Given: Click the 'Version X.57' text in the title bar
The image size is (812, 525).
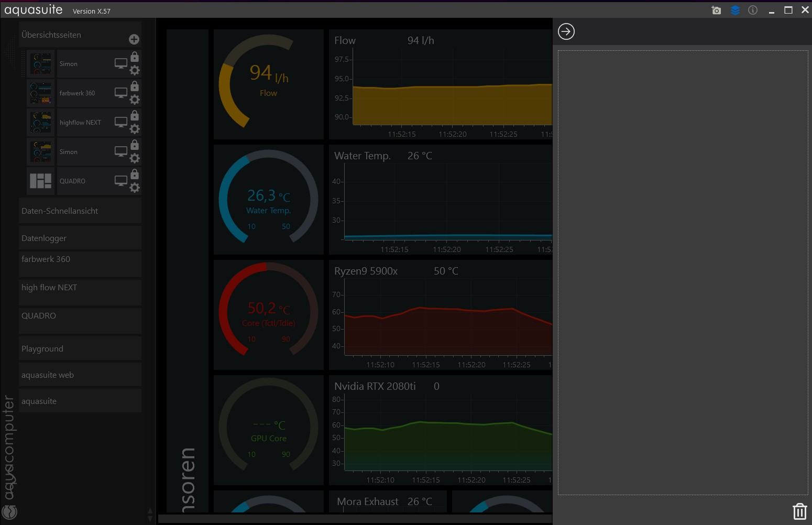Looking at the screenshot, I should 92,11.
